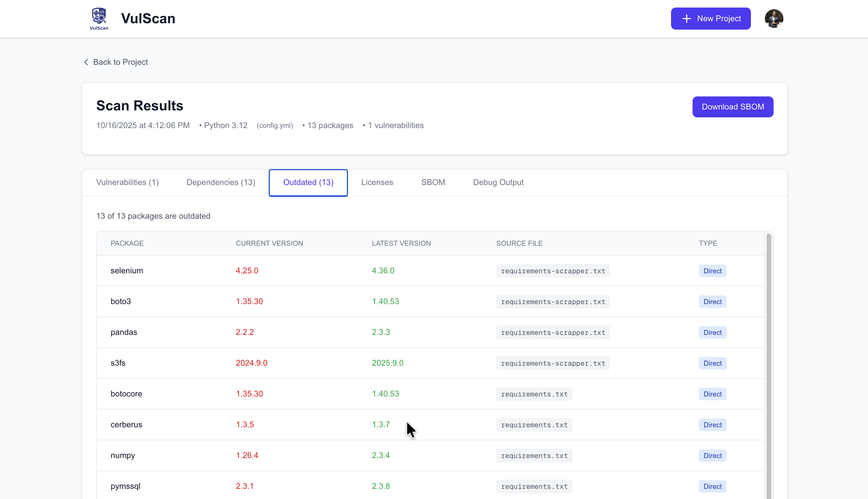868x499 pixels.
Task: Click requirements.txt tag in numpy row
Action: tap(534, 455)
